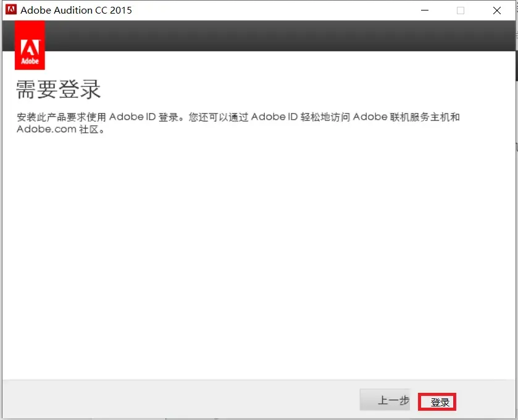The width and height of the screenshot is (518, 420).
Task: Click the 登录 sign-in button
Action: pyautogui.click(x=437, y=402)
